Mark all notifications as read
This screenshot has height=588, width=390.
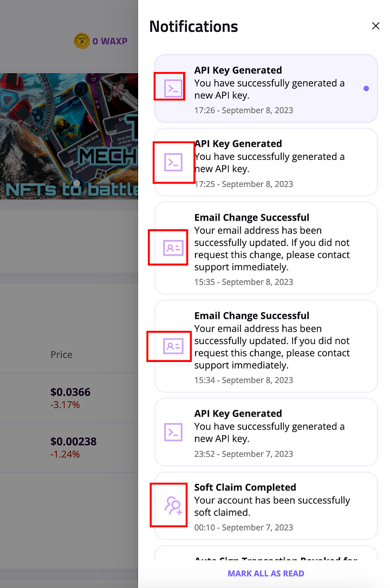(x=266, y=573)
